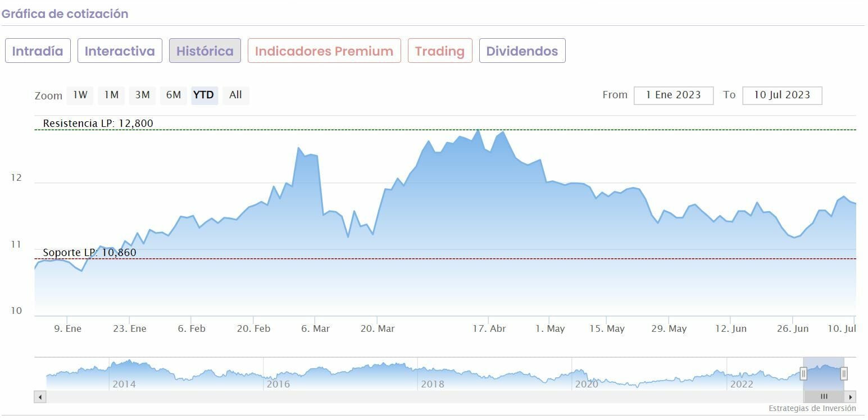868x420 pixels.
Task: Click the From date input field
Action: tap(673, 95)
